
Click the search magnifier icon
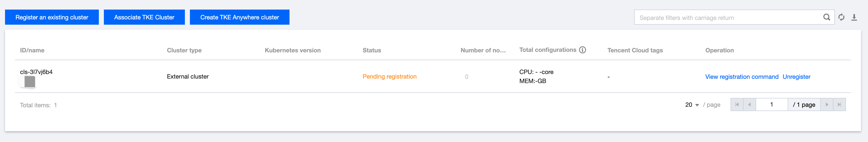coord(826,17)
